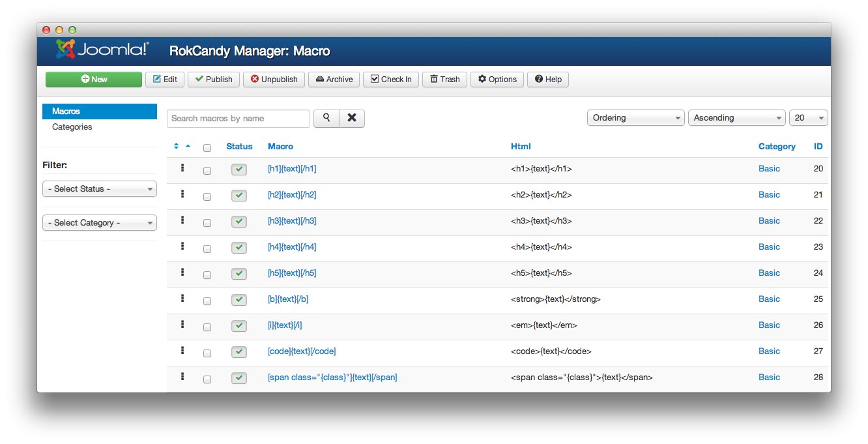Open the [code]{text}[/code] macro link

click(302, 351)
